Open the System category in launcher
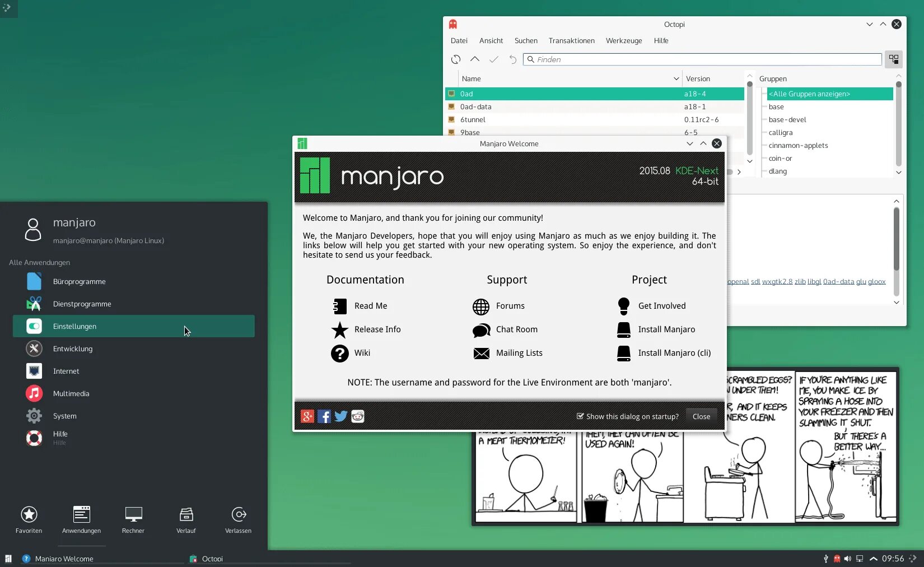The image size is (924, 567). pos(134,416)
